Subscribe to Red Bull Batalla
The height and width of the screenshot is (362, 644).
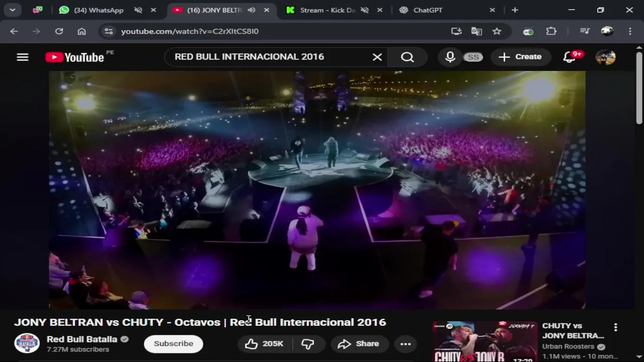174,343
